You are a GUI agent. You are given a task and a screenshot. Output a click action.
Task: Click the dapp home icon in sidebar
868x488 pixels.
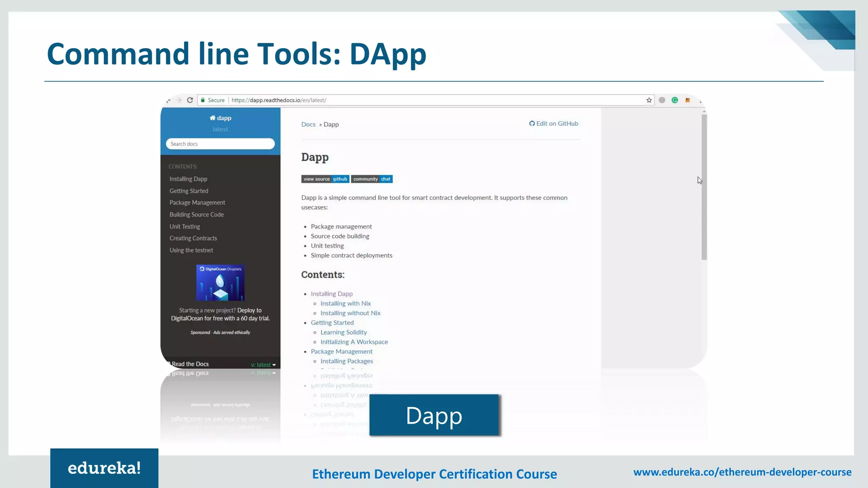212,118
